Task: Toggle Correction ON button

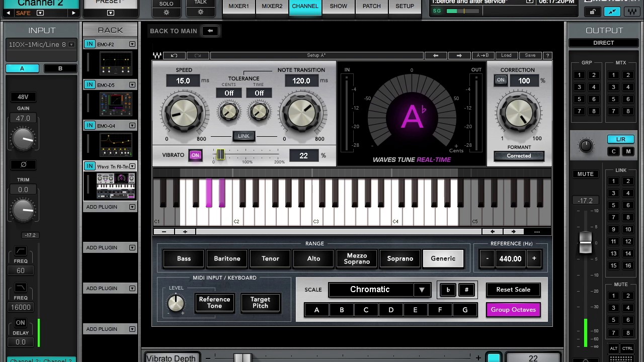Action: 501,80
